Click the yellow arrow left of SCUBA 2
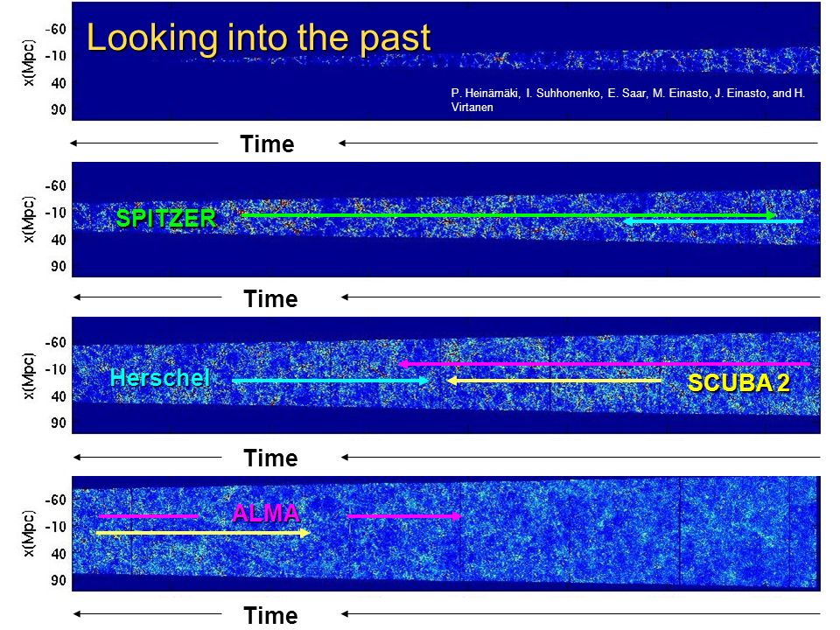840x630 pixels. (554, 381)
